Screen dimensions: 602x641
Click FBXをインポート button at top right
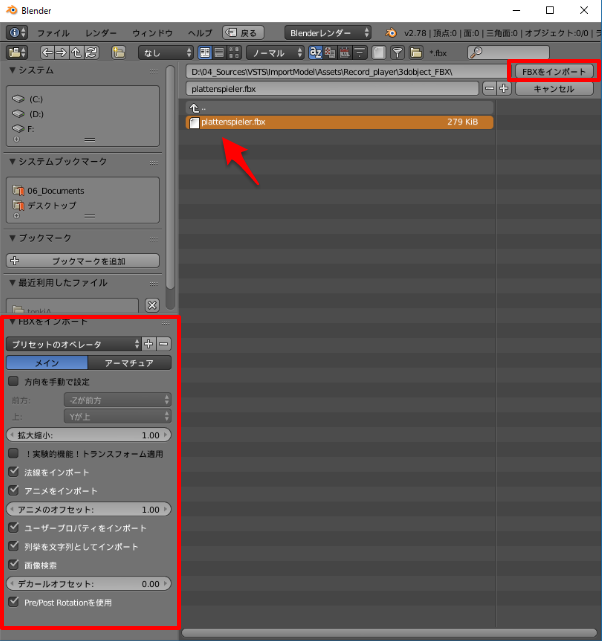(554, 72)
